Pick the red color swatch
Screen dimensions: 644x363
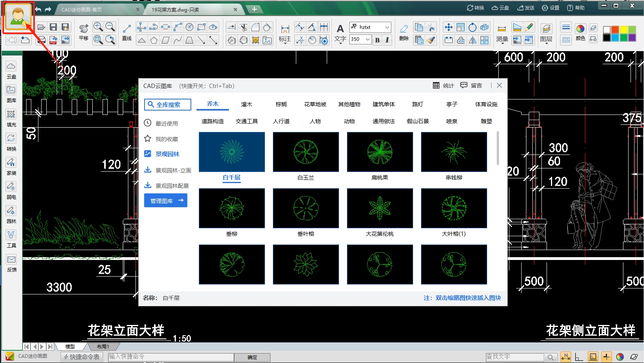pos(615,30)
